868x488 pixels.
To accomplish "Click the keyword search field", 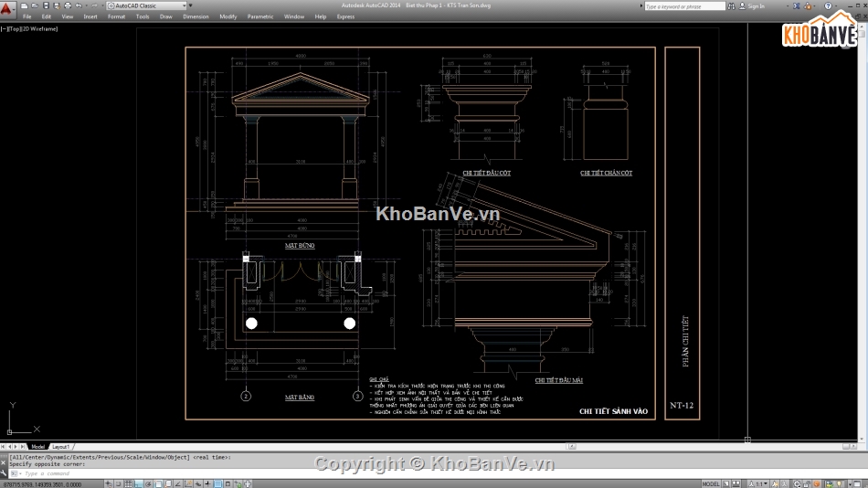I will click(x=684, y=6).
